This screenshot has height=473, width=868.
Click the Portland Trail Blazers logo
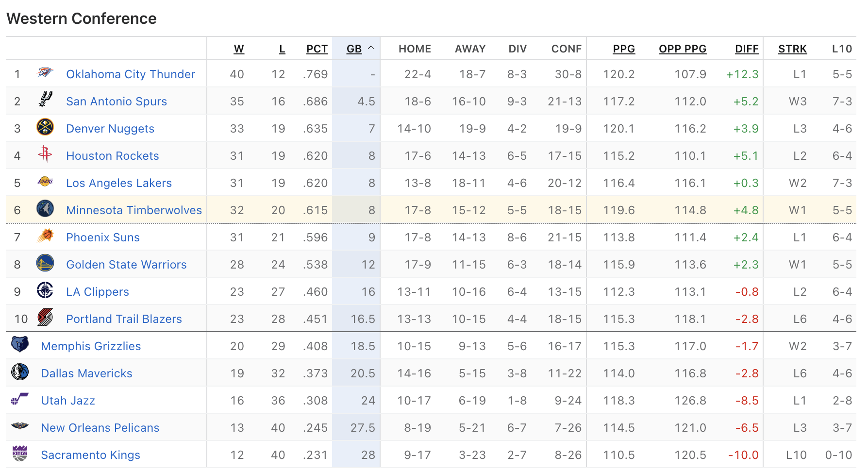tap(45, 318)
